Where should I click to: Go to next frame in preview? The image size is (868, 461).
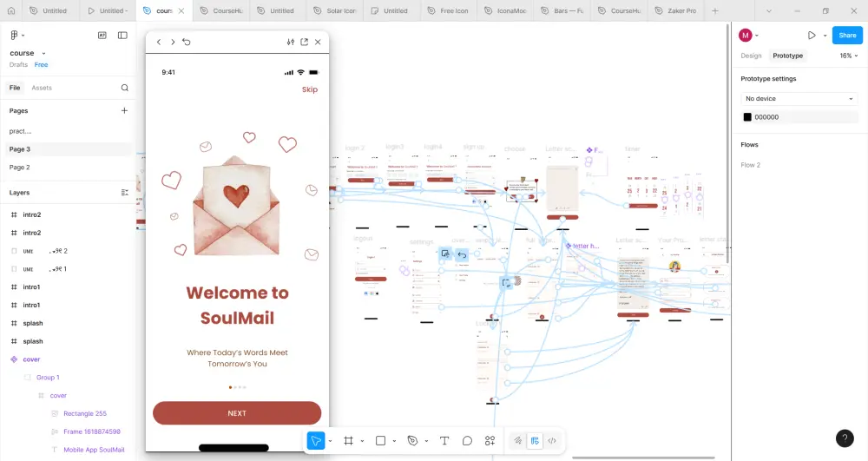click(173, 42)
